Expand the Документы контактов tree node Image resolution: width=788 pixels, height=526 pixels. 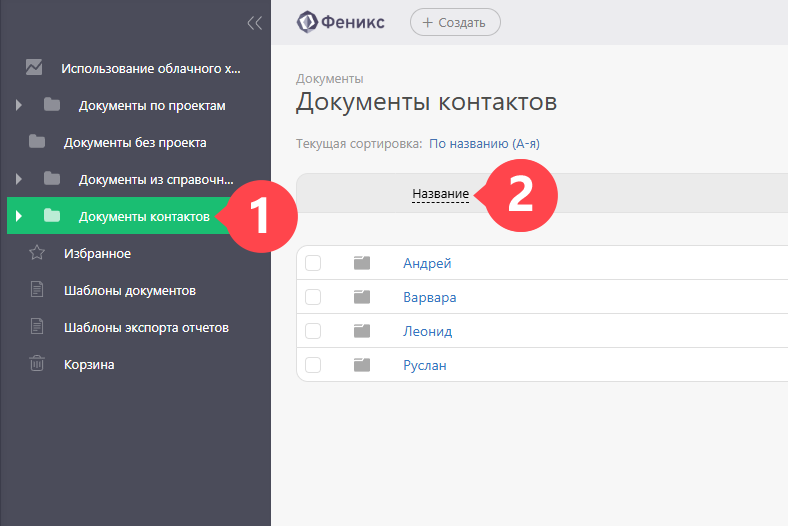(x=19, y=216)
